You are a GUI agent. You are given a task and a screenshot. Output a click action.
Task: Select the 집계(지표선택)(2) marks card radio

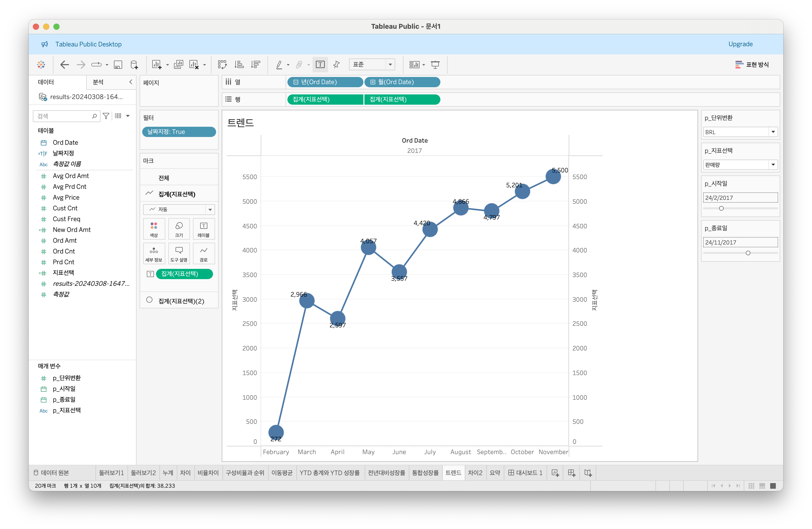tap(149, 300)
